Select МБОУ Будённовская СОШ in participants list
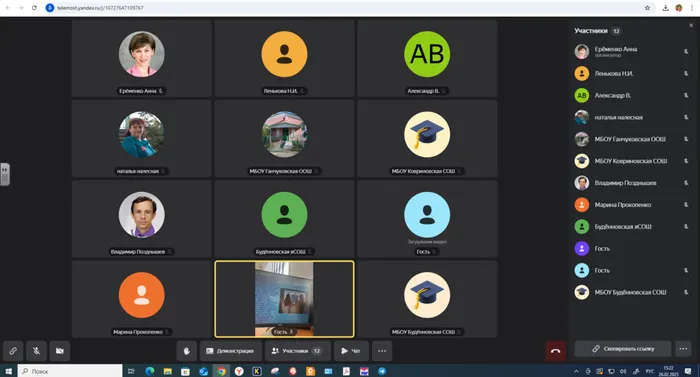The width and height of the screenshot is (700, 377). coord(631,293)
